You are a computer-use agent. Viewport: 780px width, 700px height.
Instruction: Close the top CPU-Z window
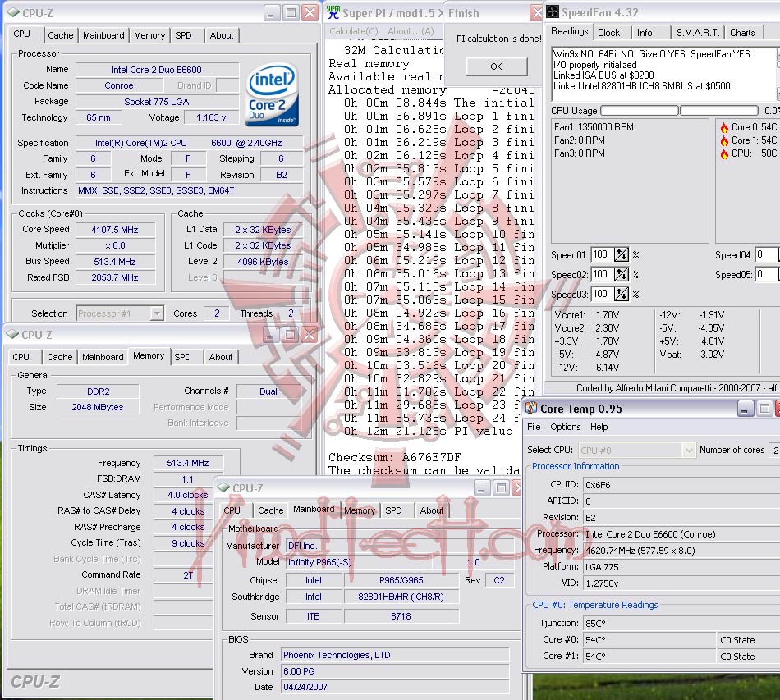(x=310, y=13)
